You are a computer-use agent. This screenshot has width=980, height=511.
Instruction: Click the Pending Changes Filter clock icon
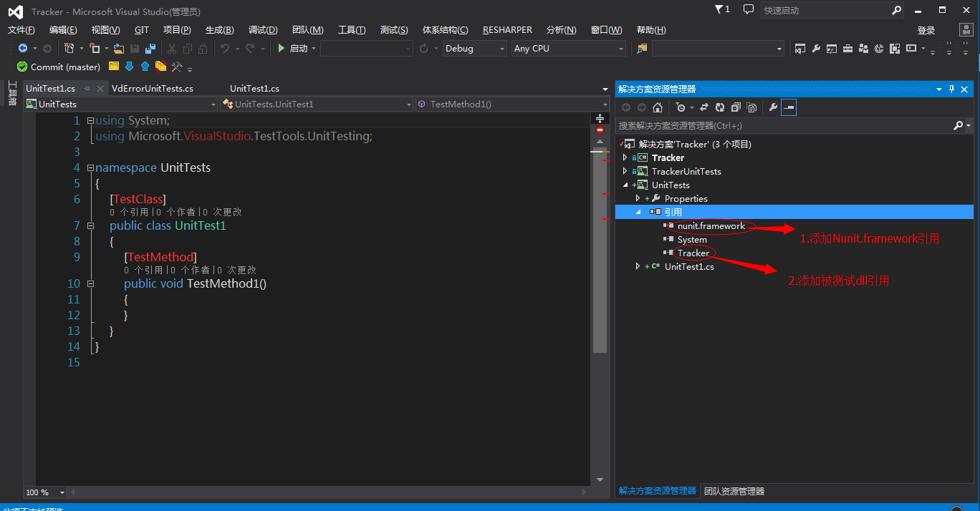(x=681, y=107)
